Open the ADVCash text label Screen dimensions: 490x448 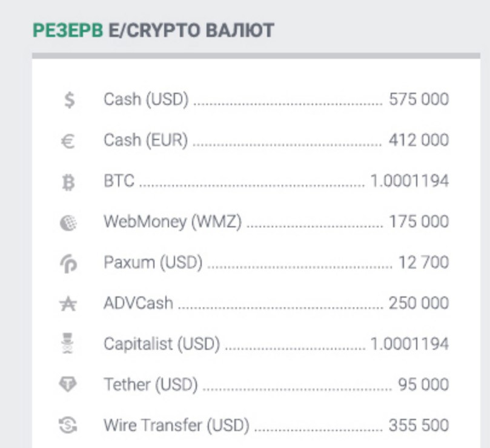click(138, 303)
